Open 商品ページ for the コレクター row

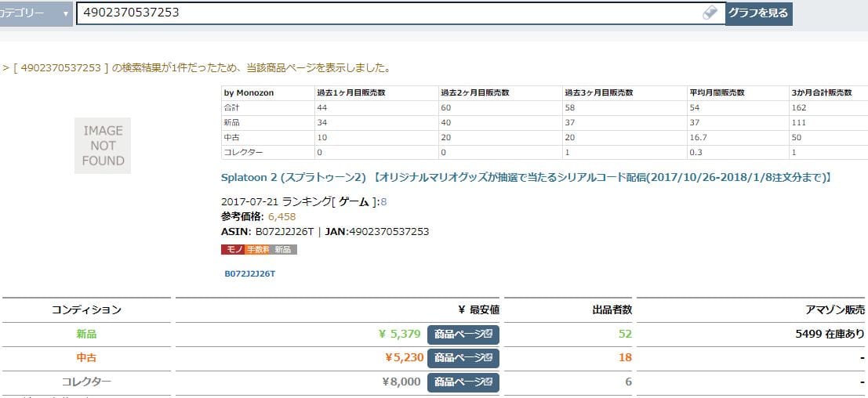click(463, 382)
